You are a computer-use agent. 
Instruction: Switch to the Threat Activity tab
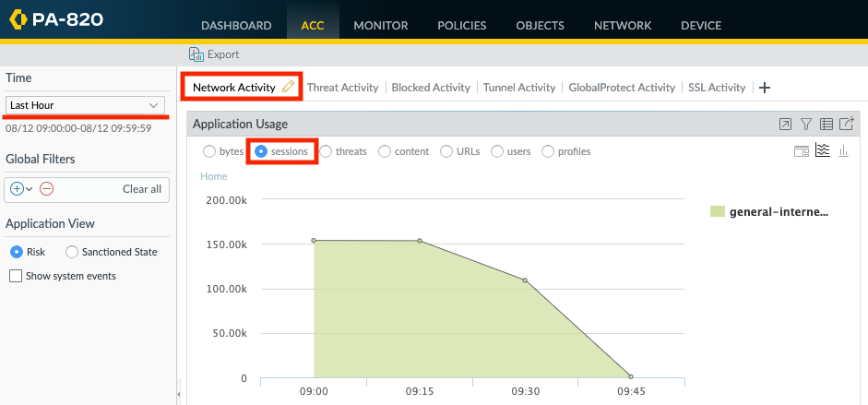point(342,88)
